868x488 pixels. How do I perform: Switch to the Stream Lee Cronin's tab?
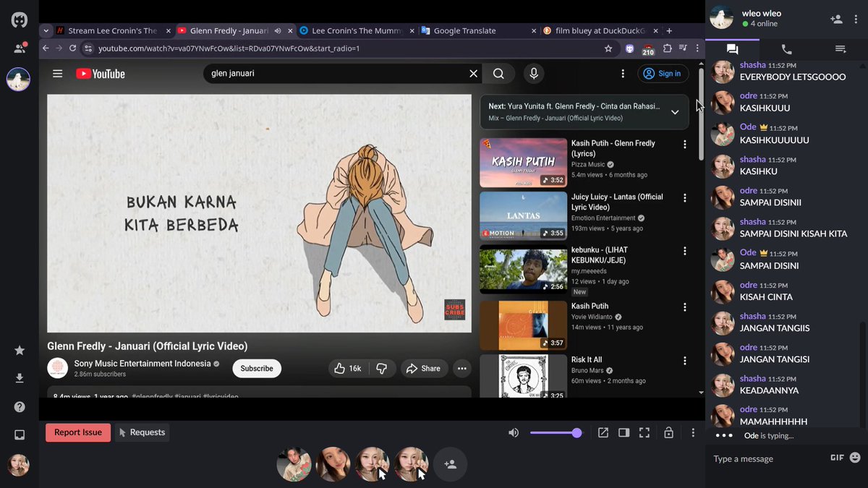coord(112,31)
